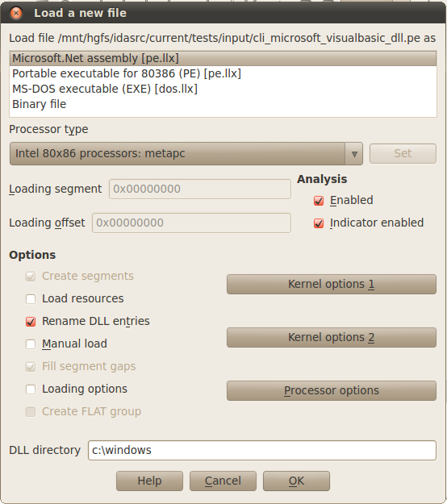Image resolution: width=447 pixels, height=504 pixels.
Task: Choose Portable executable for 80386 (PE)
Action: click(x=223, y=73)
